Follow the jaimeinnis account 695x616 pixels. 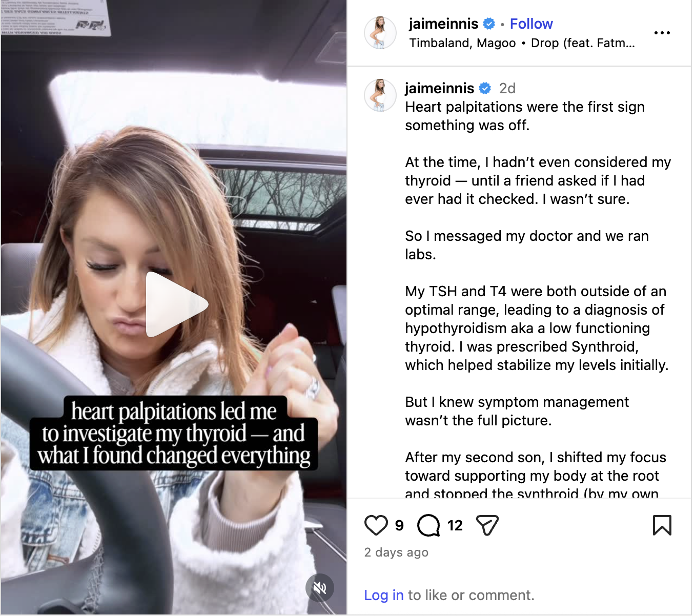coord(531,24)
